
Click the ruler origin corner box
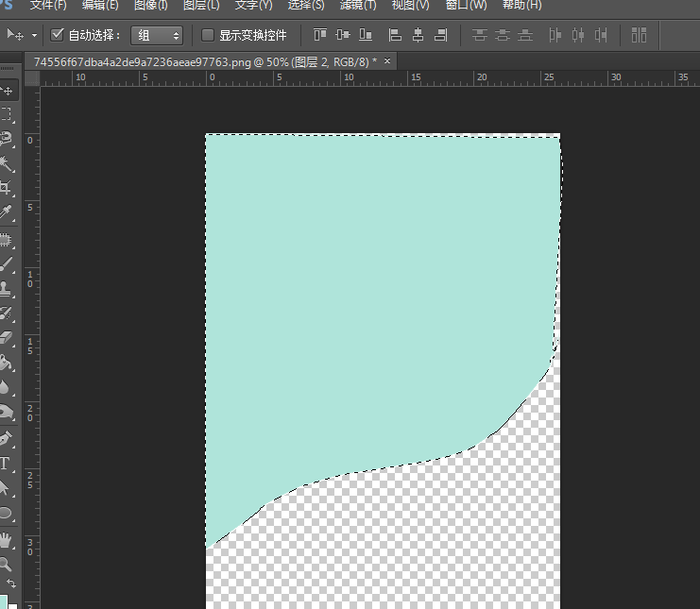pos(32,78)
